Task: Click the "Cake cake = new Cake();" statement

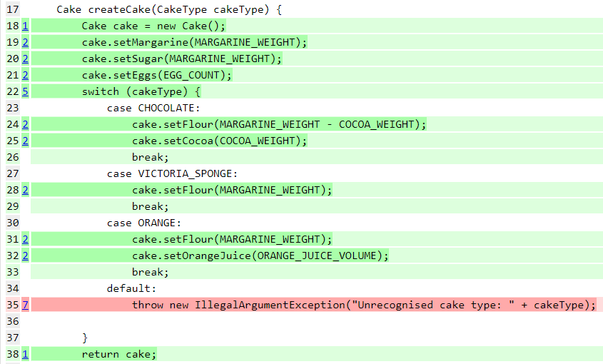Action: 153,26
